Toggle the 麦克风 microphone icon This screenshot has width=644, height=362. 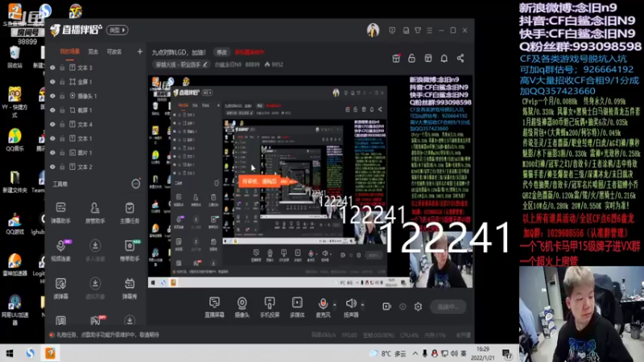pos(324,307)
